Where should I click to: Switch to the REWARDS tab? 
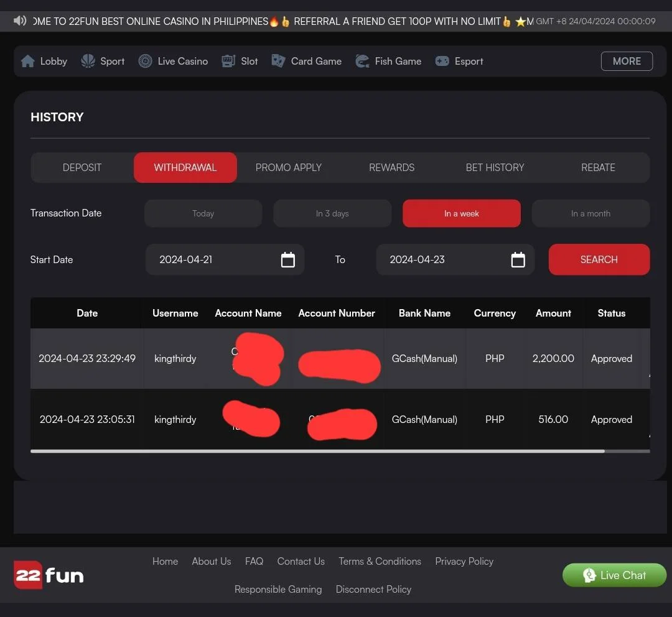(x=392, y=167)
